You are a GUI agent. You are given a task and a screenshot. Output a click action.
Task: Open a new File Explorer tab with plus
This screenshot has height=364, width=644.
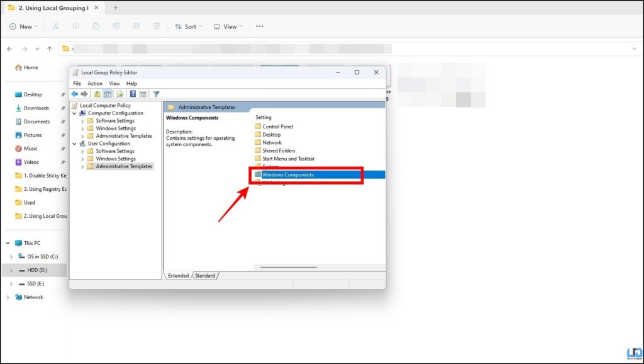pos(116,8)
